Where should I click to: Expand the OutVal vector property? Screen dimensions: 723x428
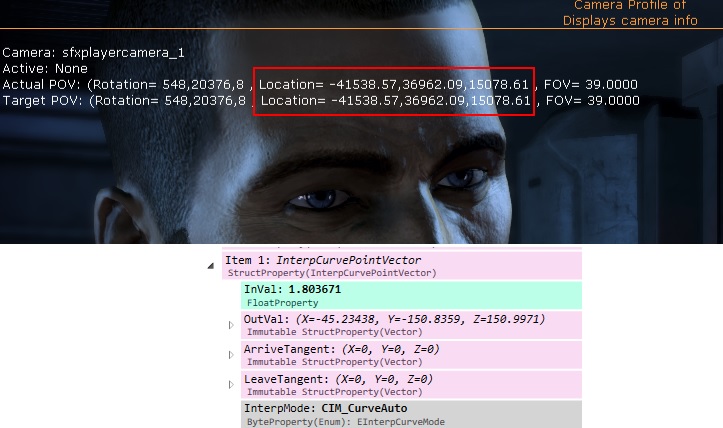tap(231, 325)
